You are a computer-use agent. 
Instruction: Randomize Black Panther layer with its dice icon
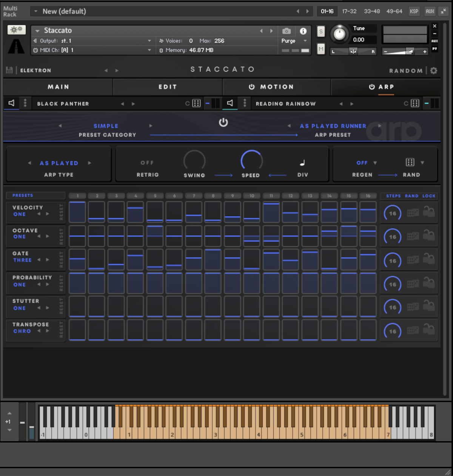point(196,103)
